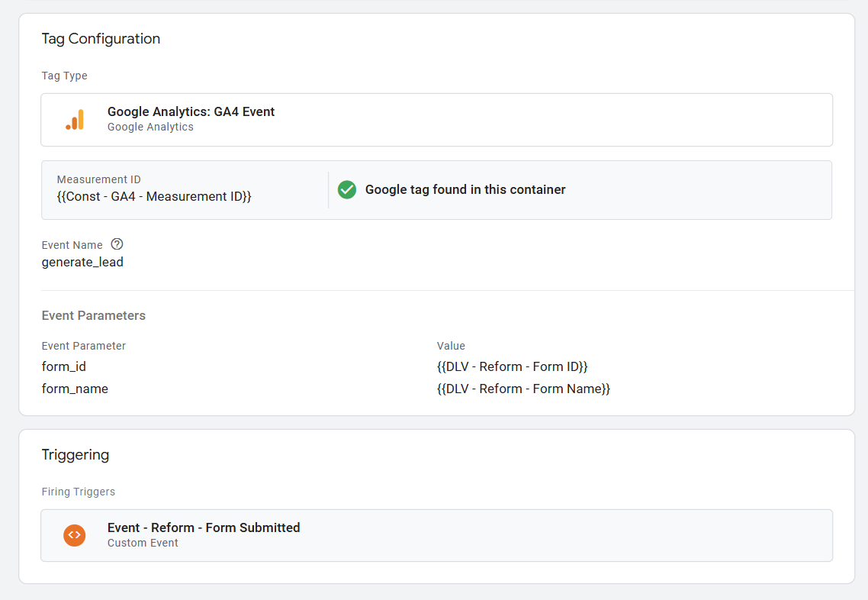This screenshot has width=868, height=600.
Task: Click the orange Custom Event trigger icon
Action: (74, 535)
